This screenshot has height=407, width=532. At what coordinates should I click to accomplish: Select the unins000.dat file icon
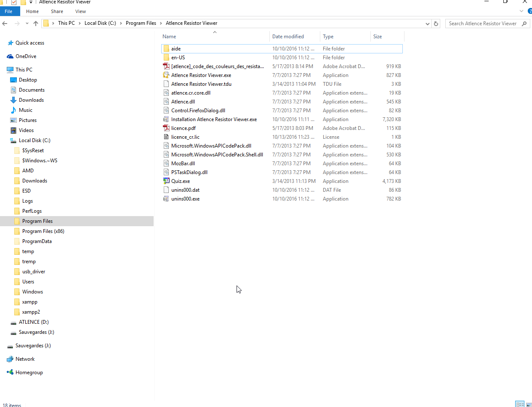pyautogui.click(x=166, y=190)
